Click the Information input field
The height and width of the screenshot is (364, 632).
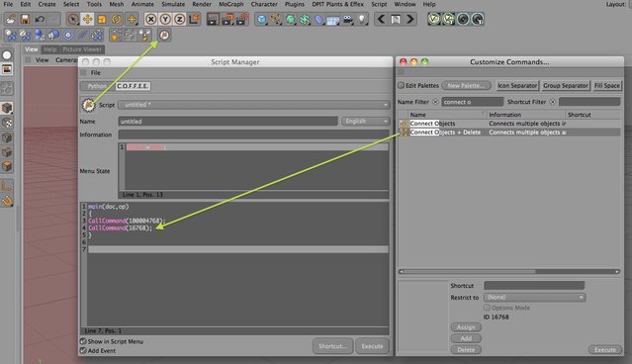(254, 135)
